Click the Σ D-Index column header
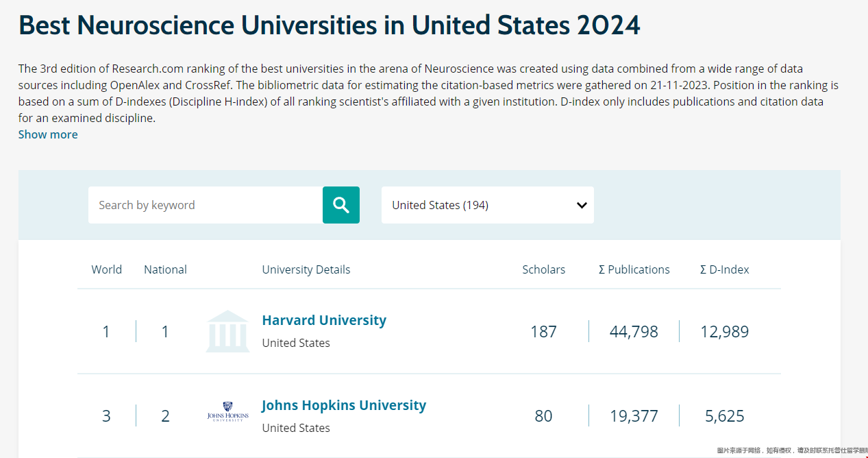This screenshot has width=868, height=458. click(725, 269)
